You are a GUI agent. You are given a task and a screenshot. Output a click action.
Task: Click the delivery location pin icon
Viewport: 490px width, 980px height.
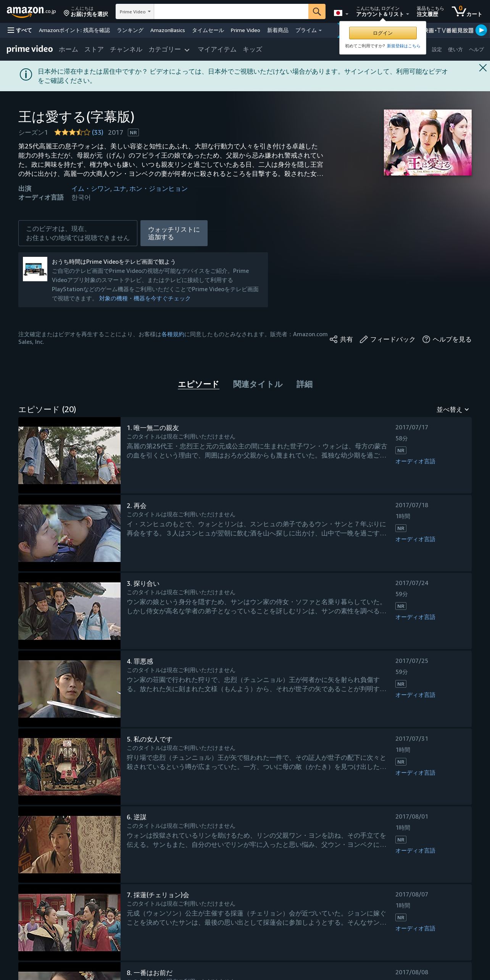pyautogui.click(x=66, y=13)
